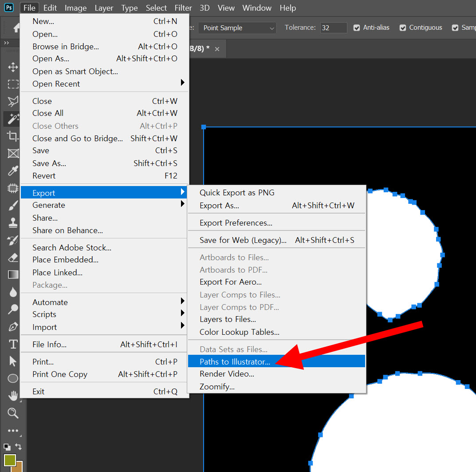476x472 pixels.
Task: Select the Polygonal Lasso tool
Action: [x=13, y=101]
